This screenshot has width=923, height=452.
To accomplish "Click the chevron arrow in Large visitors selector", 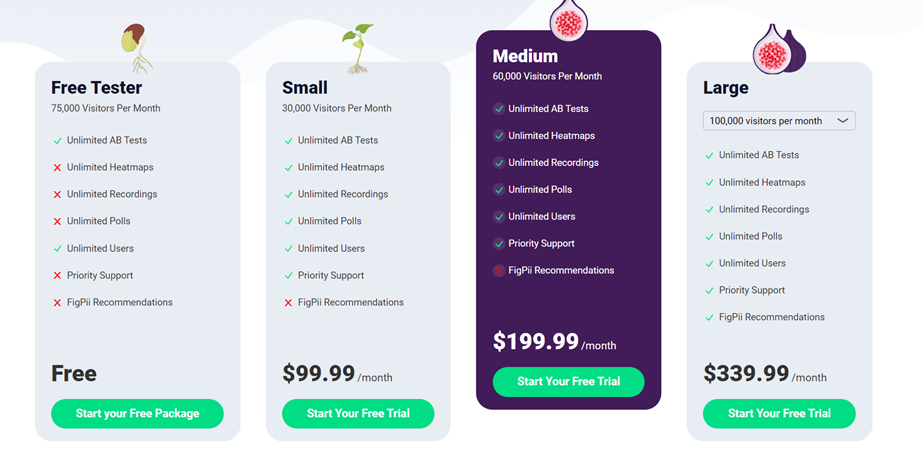I will click(842, 121).
